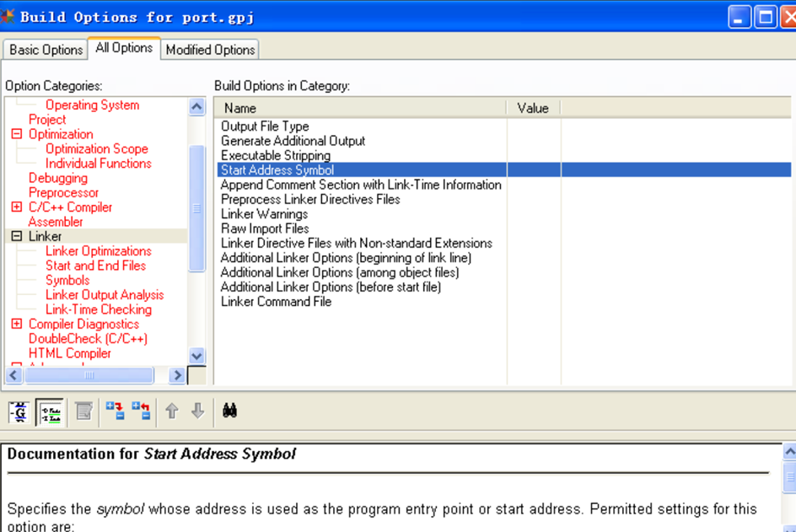Click the grayed-out document edit toolbar icon
Image resolution: width=796 pixels, height=532 pixels.
click(83, 411)
